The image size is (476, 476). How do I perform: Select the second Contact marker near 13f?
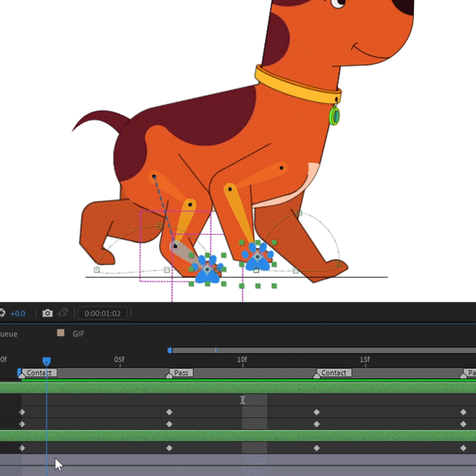(334, 373)
